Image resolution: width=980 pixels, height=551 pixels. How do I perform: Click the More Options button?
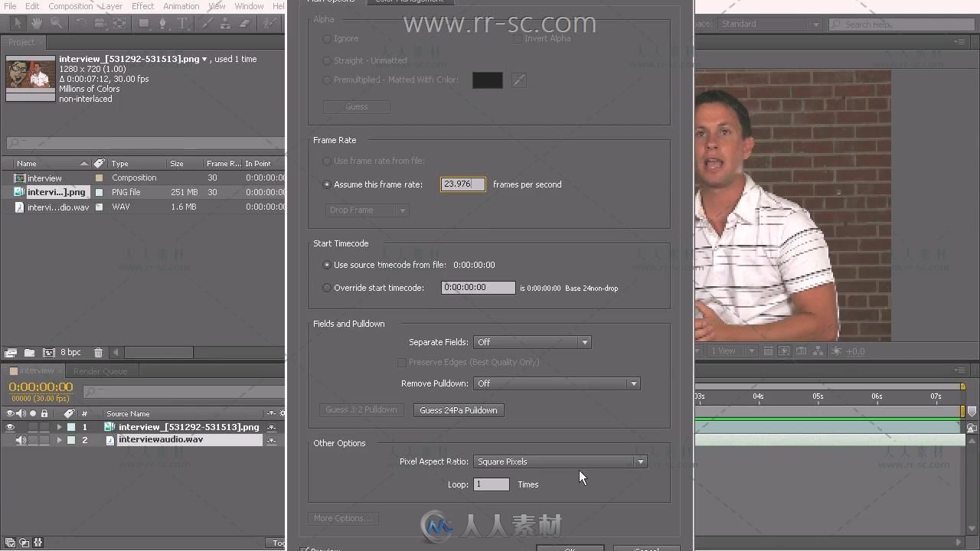click(342, 518)
